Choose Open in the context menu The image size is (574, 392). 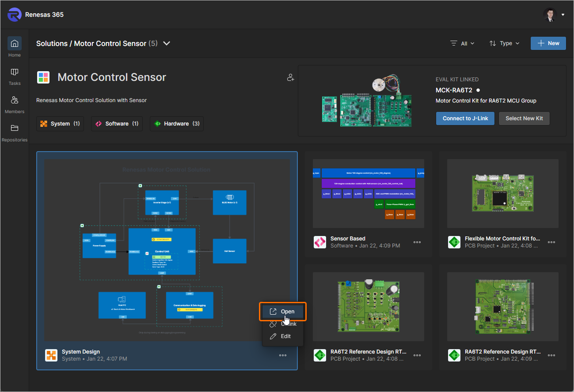(x=283, y=312)
